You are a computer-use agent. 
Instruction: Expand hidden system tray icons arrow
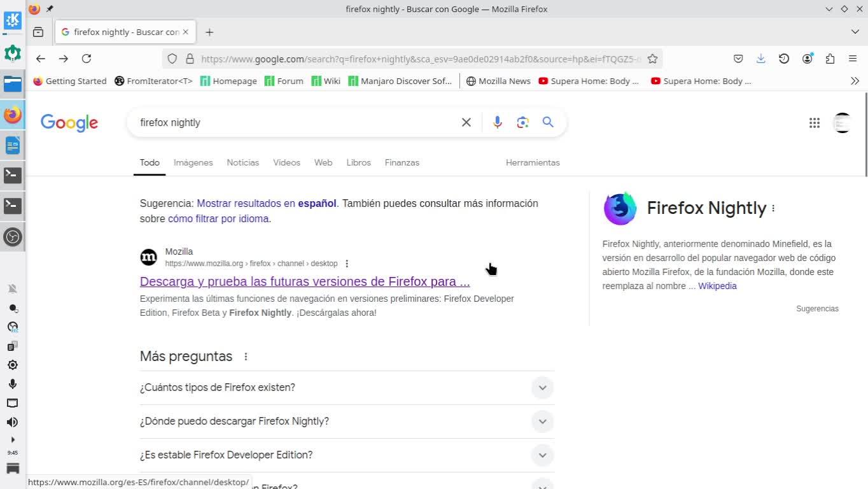click(x=13, y=439)
